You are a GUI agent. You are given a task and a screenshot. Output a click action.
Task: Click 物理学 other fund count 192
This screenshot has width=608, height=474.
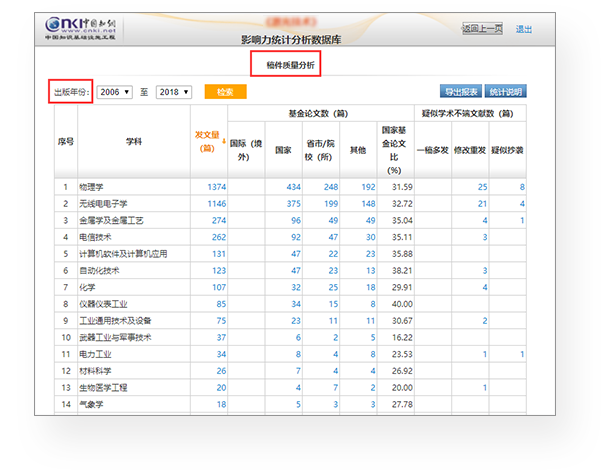pos(368,187)
